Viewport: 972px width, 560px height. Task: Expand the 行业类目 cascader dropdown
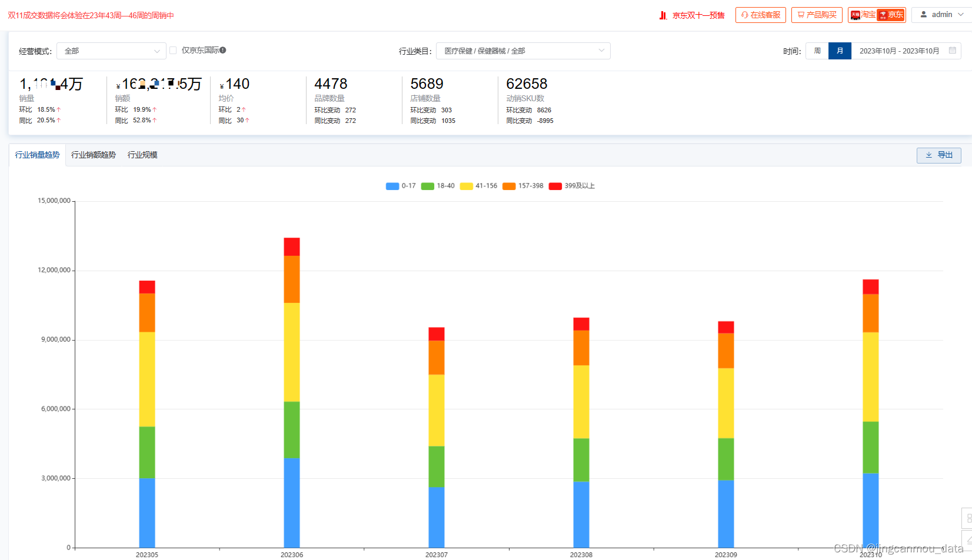[x=523, y=51]
